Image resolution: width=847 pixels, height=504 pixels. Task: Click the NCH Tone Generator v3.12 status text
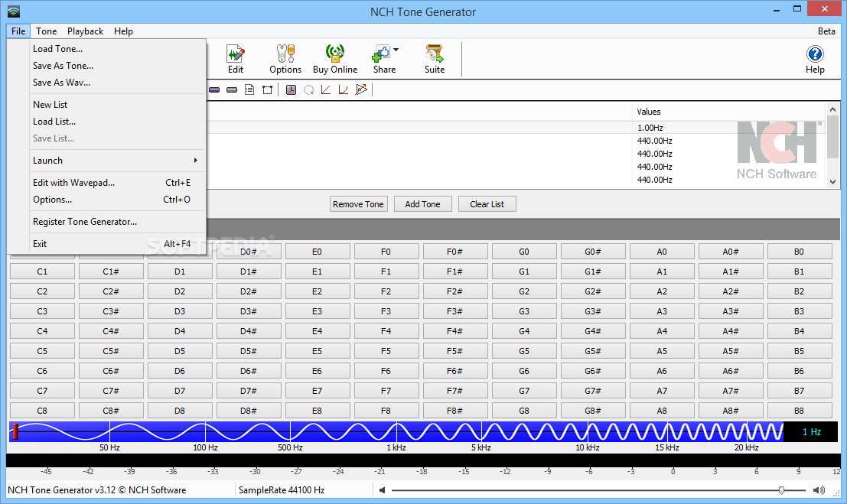[96, 490]
